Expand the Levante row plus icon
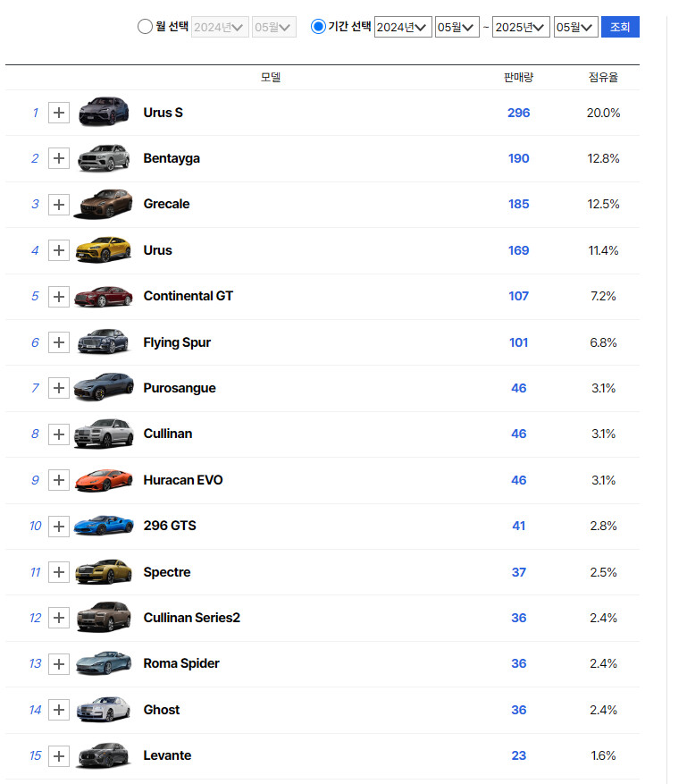This screenshot has width=687, height=784. click(59, 755)
